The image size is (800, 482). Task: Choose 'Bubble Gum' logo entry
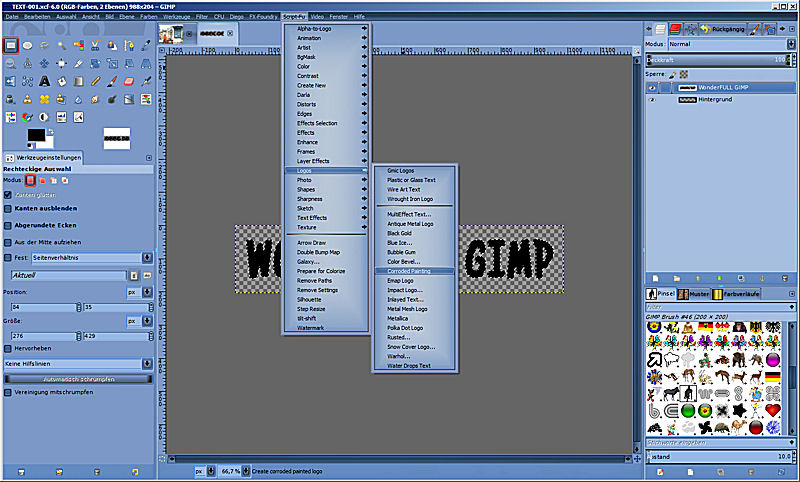pos(414,252)
